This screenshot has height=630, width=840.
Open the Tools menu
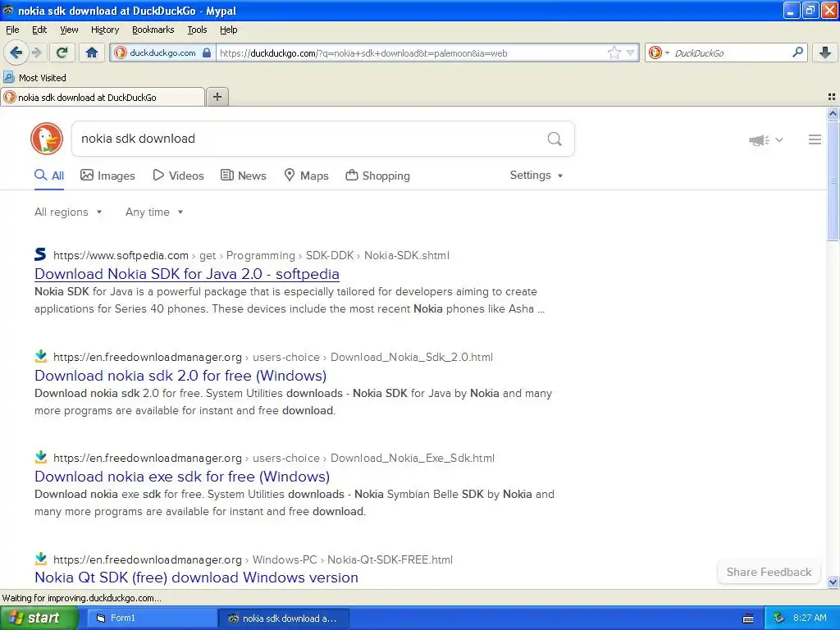(x=197, y=30)
